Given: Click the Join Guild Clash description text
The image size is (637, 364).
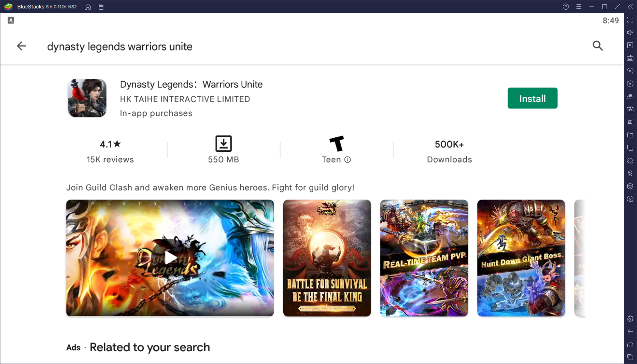Looking at the screenshot, I should (210, 188).
